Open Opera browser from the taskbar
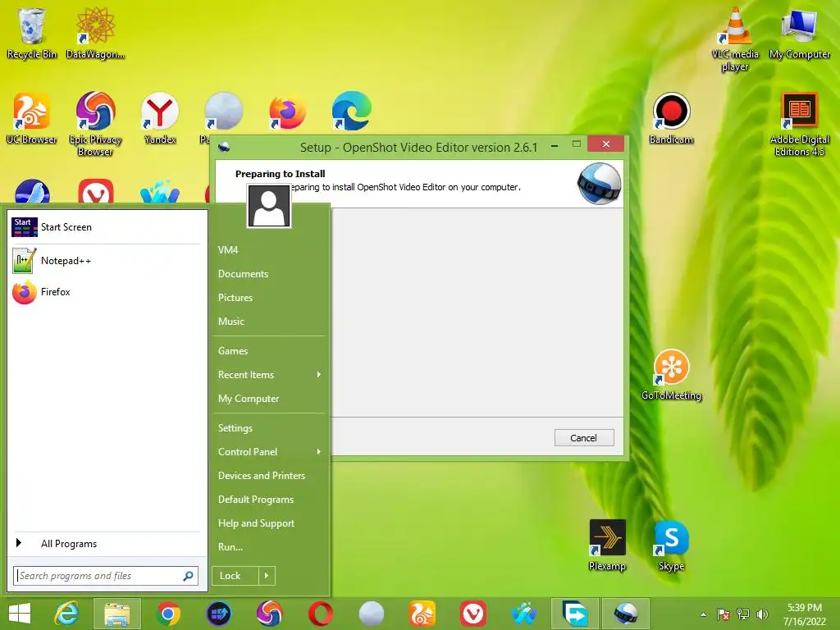This screenshot has width=840, height=630. coord(321,614)
